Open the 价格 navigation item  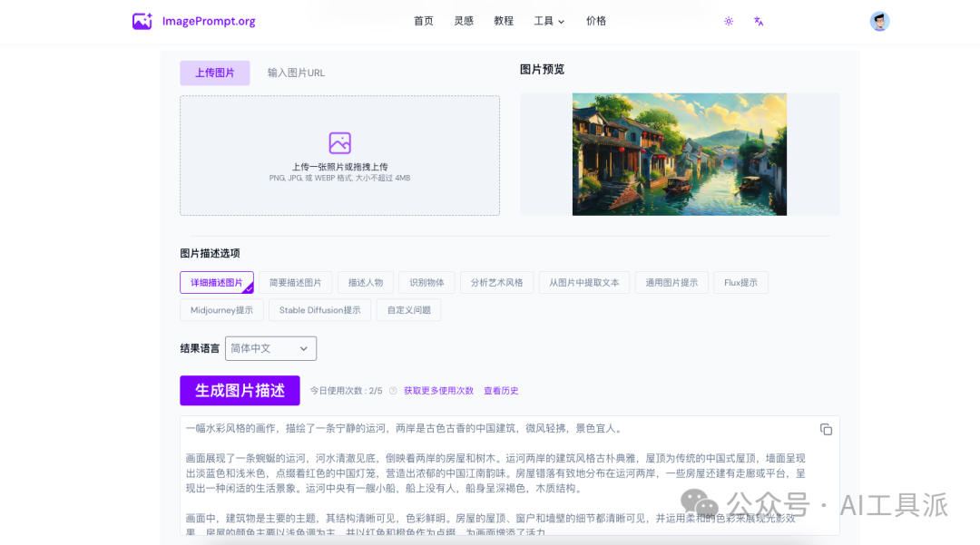click(x=596, y=21)
